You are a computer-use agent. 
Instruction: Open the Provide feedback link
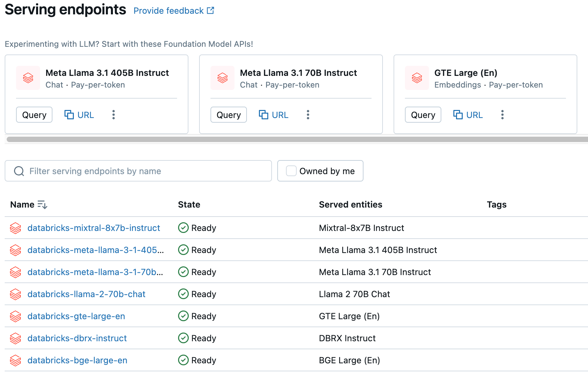[174, 11]
